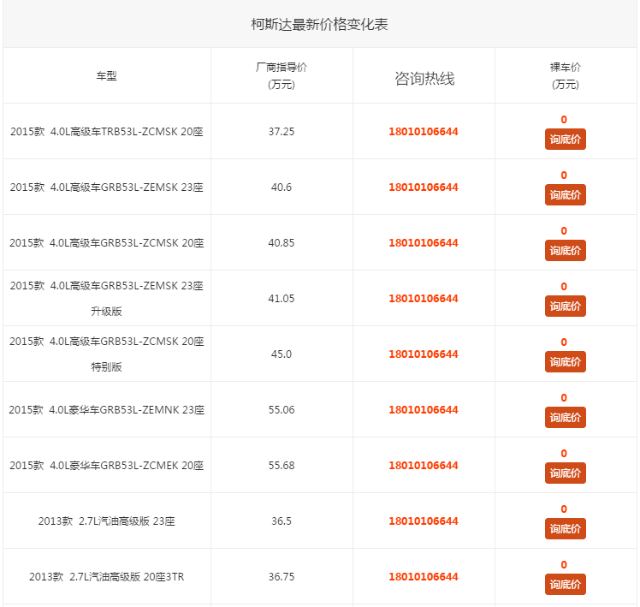
Task: Click 询底价 button for the 特别版 row
Action: [x=565, y=362]
